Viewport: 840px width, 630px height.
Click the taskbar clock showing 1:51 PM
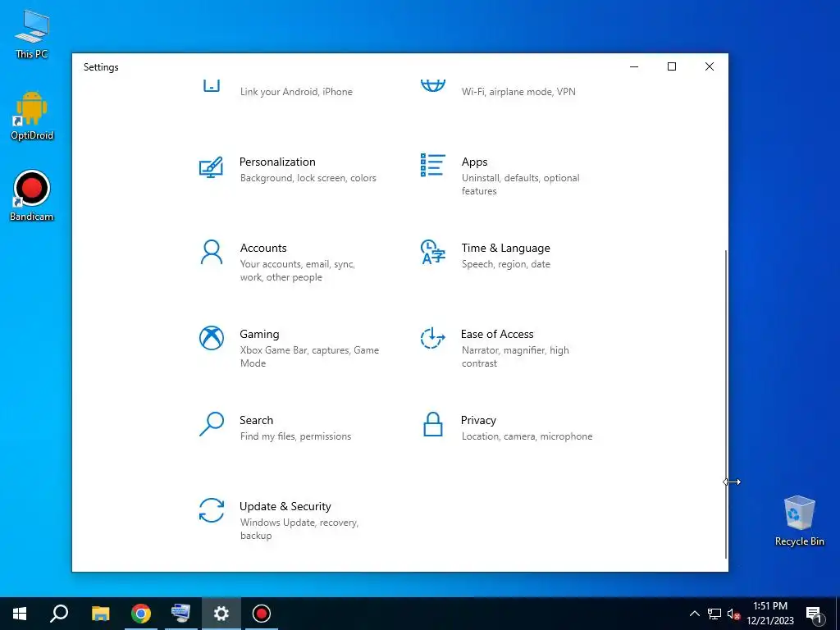tap(769, 614)
